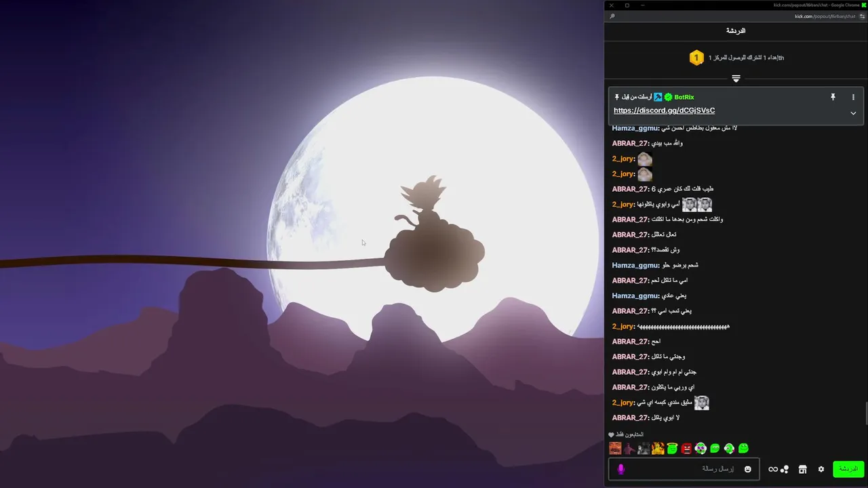This screenshot has width=868, height=488.
Task: Open chat settings gear icon
Action: click(821, 469)
